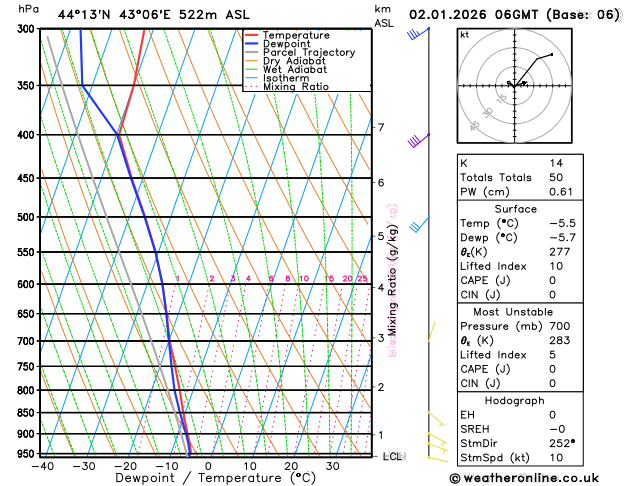Select the Parcel Trajectory legend entry

point(300,53)
